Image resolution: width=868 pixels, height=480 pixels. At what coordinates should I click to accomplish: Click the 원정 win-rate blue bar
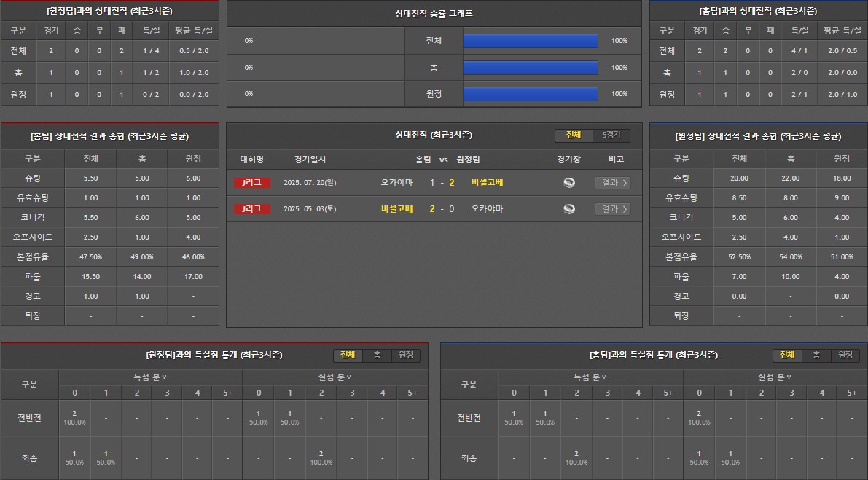(530, 94)
